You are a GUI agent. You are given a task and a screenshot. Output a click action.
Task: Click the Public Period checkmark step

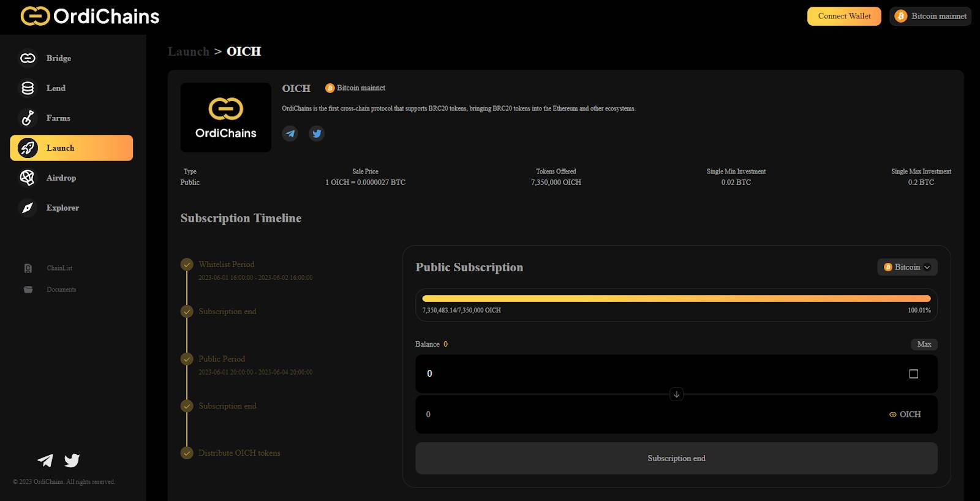187,359
